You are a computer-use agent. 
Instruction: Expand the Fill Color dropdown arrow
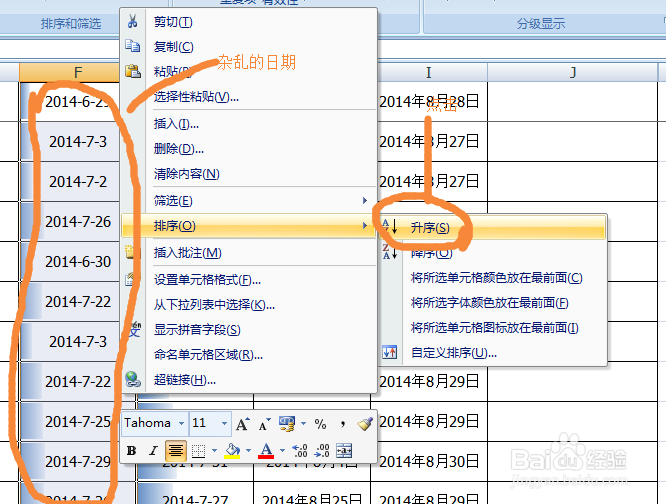(x=248, y=451)
